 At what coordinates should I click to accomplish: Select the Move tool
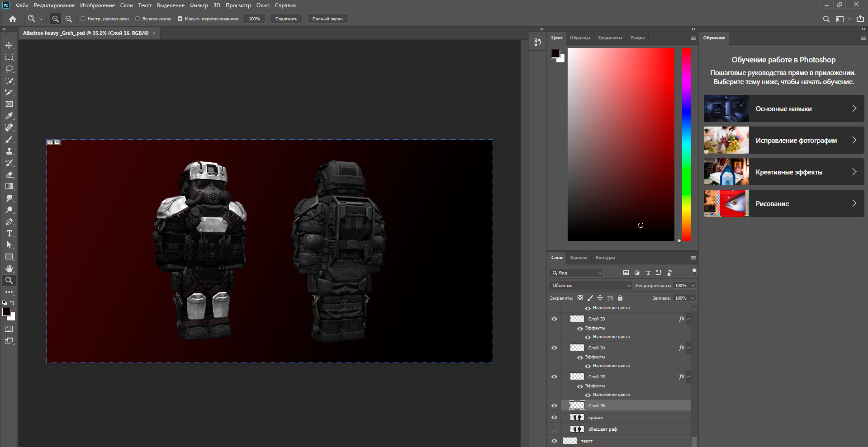(x=9, y=46)
